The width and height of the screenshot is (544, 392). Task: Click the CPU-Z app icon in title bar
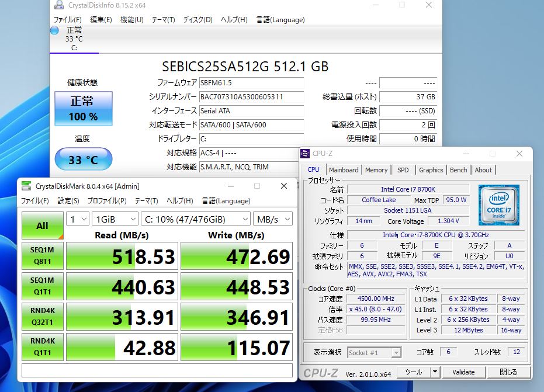tap(305, 153)
